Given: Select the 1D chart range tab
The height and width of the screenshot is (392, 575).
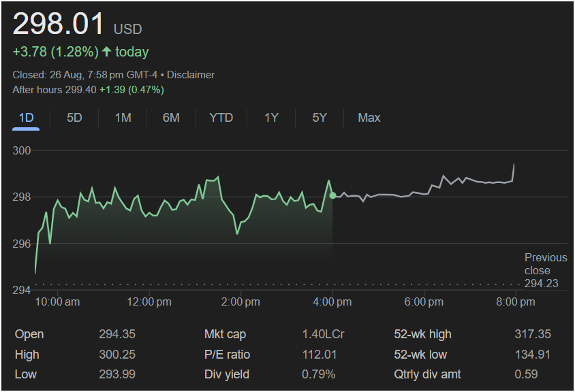Looking at the screenshot, I should (x=26, y=118).
